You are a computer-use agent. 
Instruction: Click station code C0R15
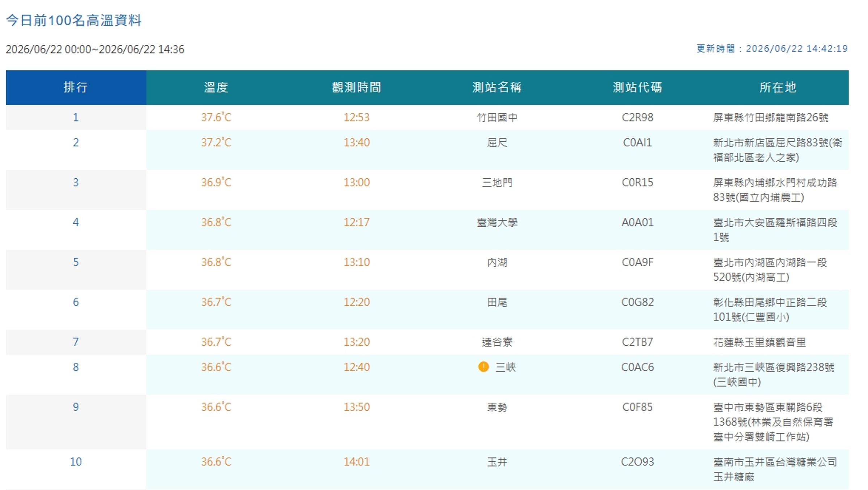click(637, 183)
